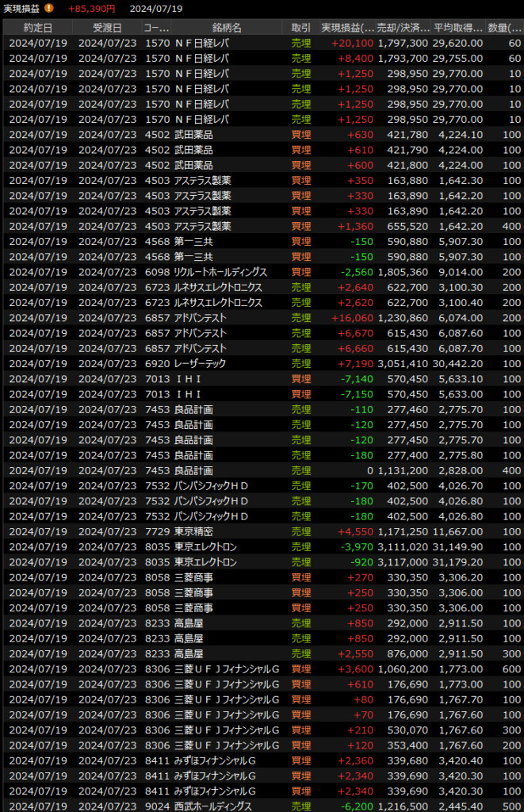Viewport: 524px width, 812px height.
Task: Click the 実現損益 column header
Action: (x=345, y=28)
